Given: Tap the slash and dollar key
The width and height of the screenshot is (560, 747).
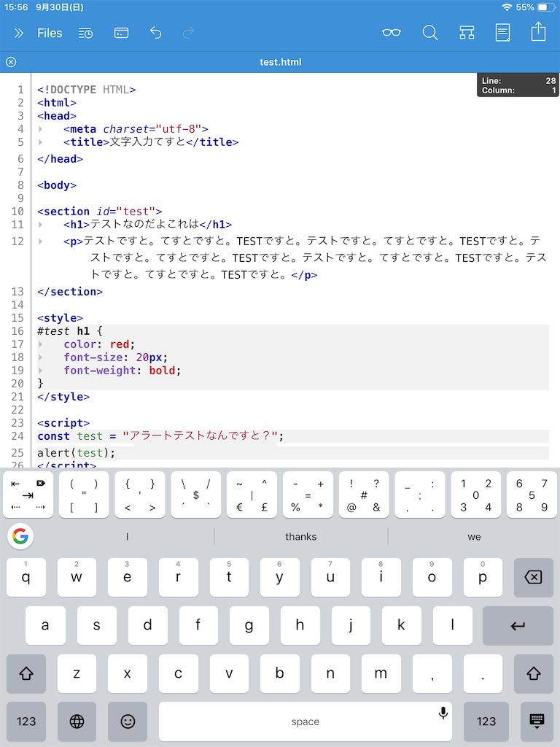Looking at the screenshot, I should point(195,495).
